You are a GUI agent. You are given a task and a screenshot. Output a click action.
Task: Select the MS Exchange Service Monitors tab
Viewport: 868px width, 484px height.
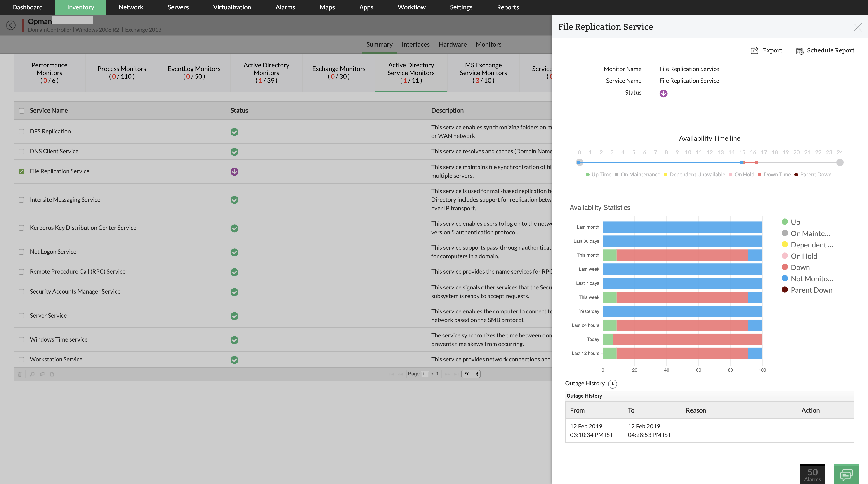coord(483,73)
